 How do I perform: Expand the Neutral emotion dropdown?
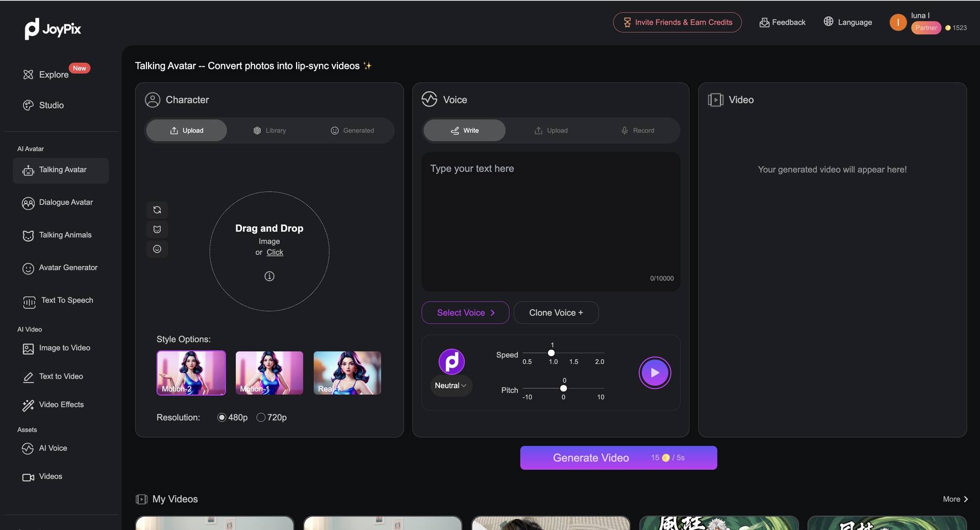450,386
